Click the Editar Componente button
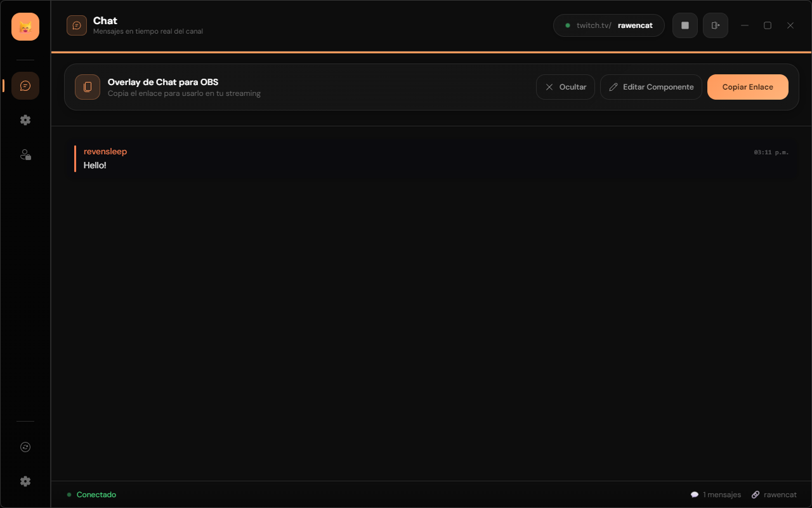Image resolution: width=812 pixels, height=508 pixels. coord(651,87)
